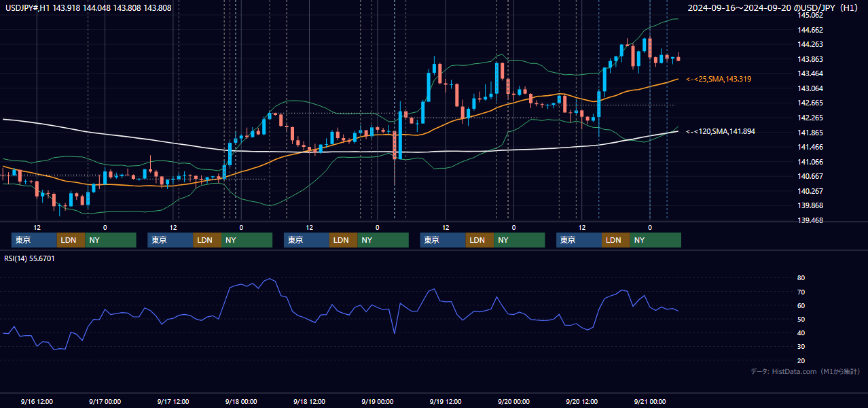This screenshot has height=408, width=868.
Task: Click the RSI scale value 70
Action: click(801, 292)
